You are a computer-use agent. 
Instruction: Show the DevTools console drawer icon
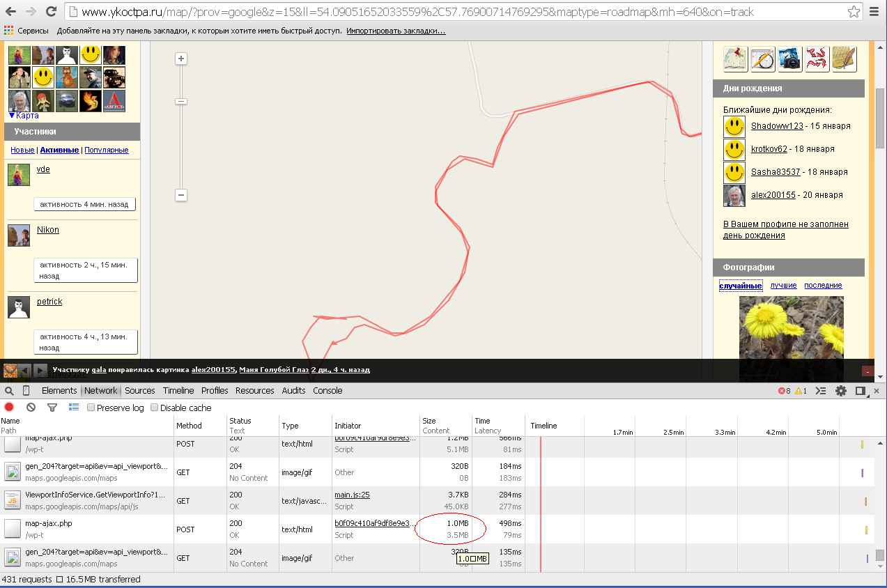point(822,391)
